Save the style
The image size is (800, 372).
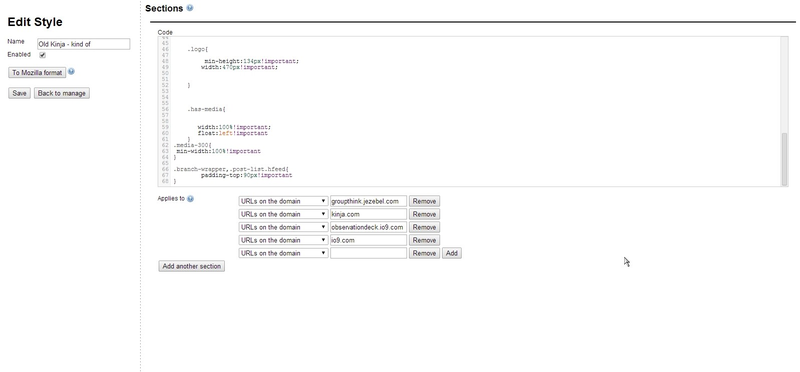click(x=19, y=93)
